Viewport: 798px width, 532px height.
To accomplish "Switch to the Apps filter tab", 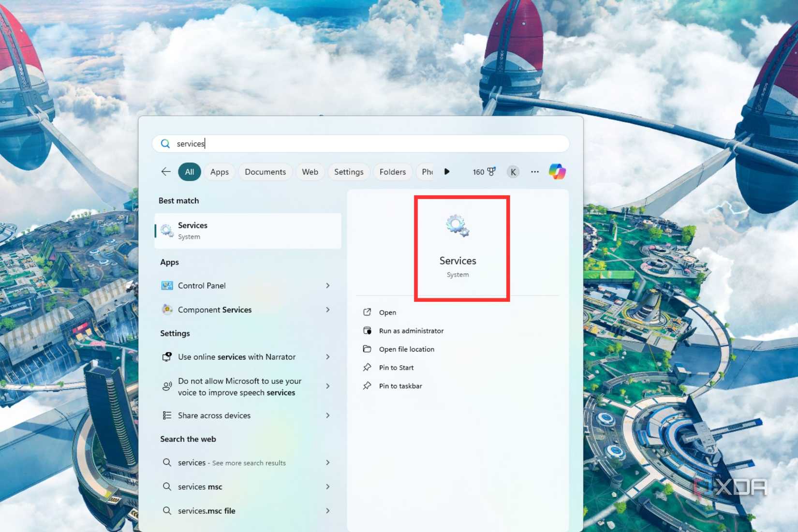I will coord(220,172).
